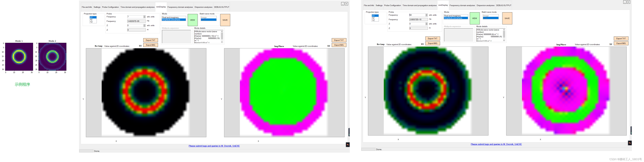
Task: Open Settings tab in right window
Action: click(x=379, y=5)
